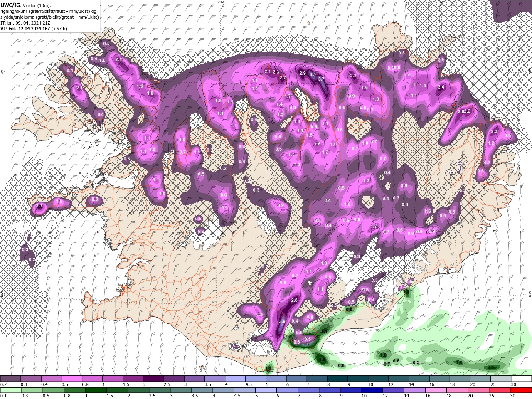Click the 'UWC/IG: Vindur (10m)' title line
Viewport: 532px width, 399px height.
tap(27, 5)
